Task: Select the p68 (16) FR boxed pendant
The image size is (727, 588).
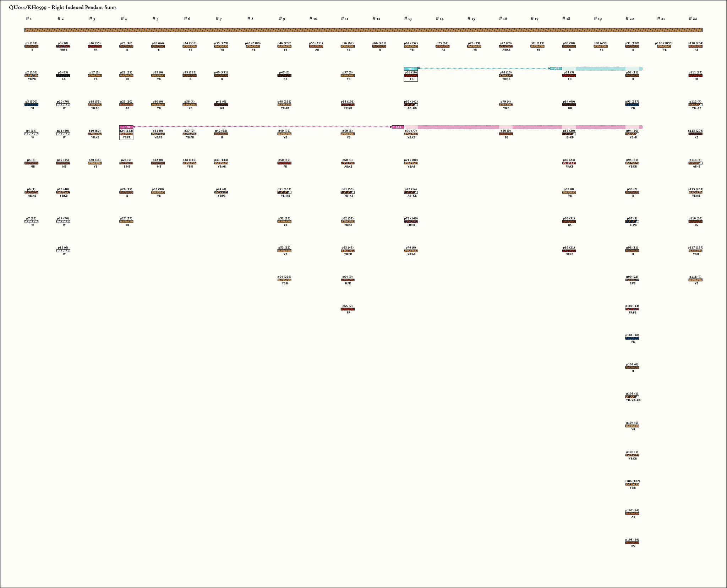Action: [x=411, y=76]
